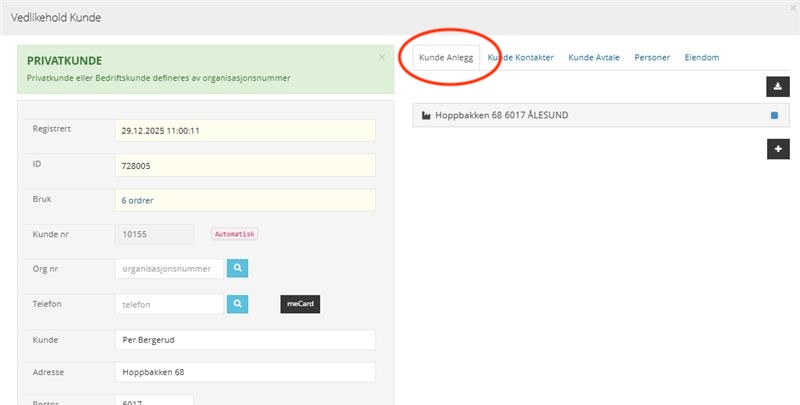The width and height of the screenshot is (800, 405).
Task: Click the telefon lookup magnifier icon
Action: (237, 303)
